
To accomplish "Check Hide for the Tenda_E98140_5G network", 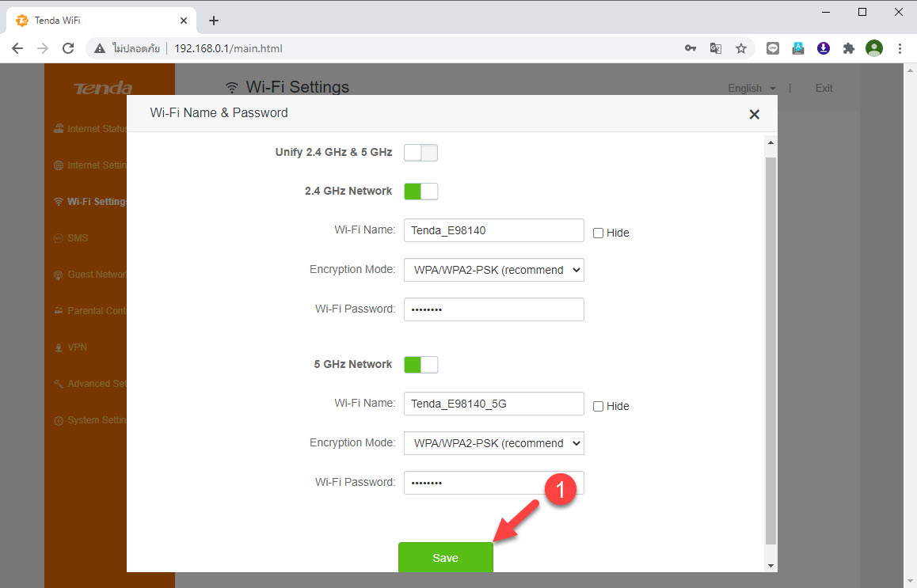I will [599, 406].
